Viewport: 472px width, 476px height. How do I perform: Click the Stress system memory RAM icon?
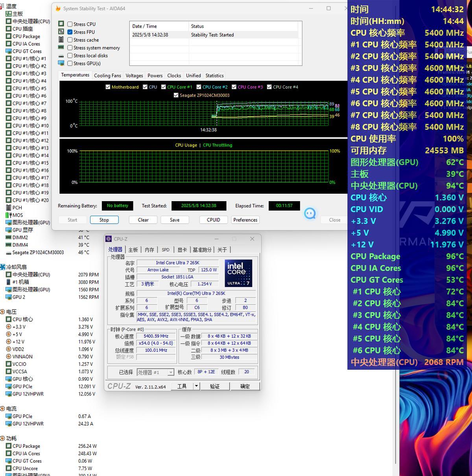click(61, 48)
